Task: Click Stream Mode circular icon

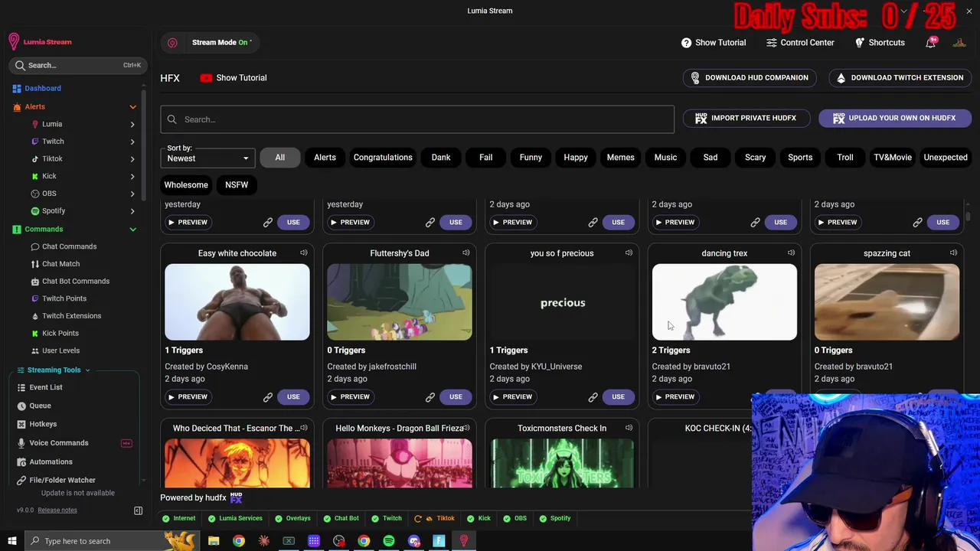Action: [x=172, y=43]
